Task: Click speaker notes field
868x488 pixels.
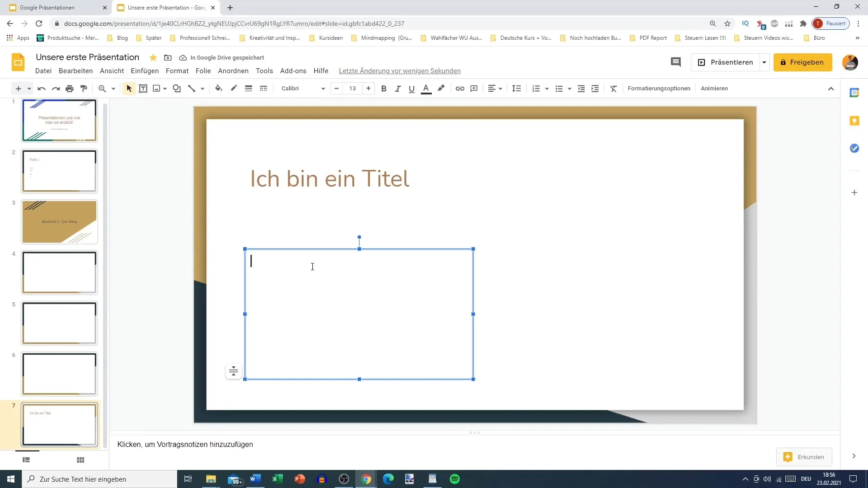Action: pyautogui.click(x=475, y=445)
